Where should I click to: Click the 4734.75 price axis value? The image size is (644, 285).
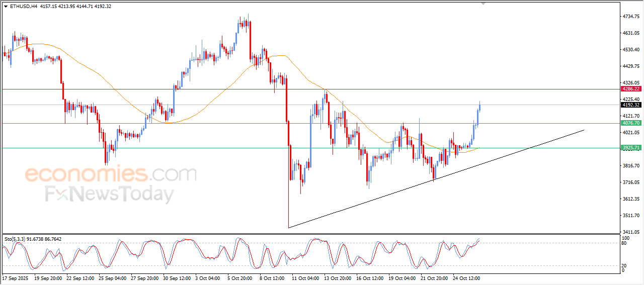pyautogui.click(x=631, y=17)
